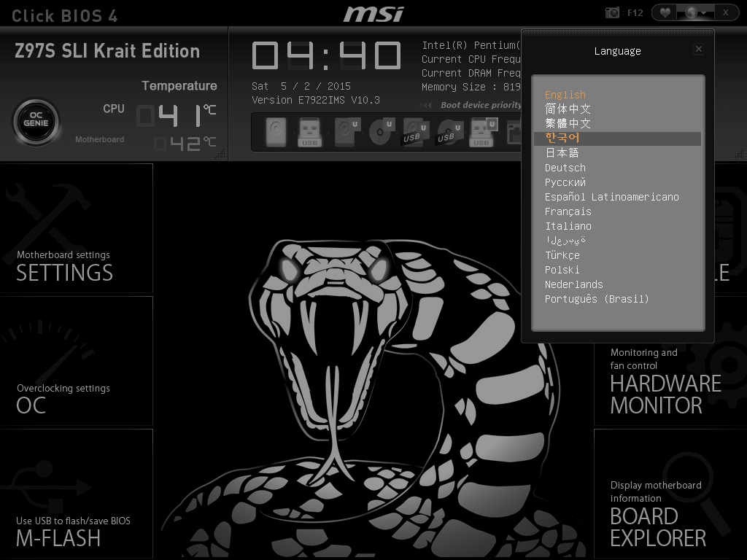Image resolution: width=747 pixels, height=560 pixels.
Task: Click the Motherboard temperature readout
Action: point(185,144)
